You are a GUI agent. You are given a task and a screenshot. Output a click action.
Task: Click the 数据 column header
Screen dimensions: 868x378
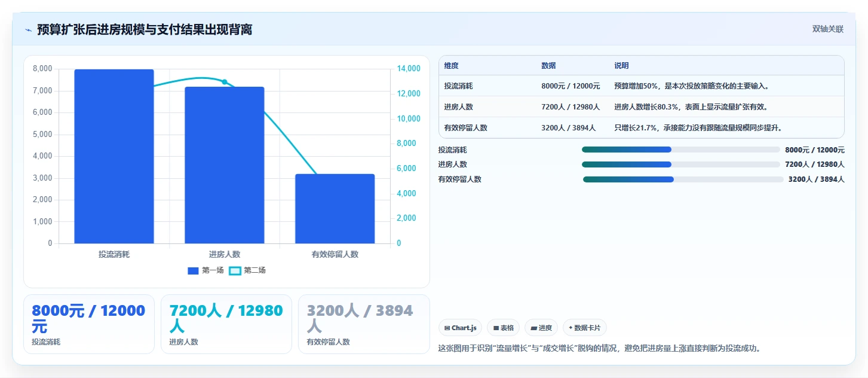pyautogui.click(x=548, y=66)
